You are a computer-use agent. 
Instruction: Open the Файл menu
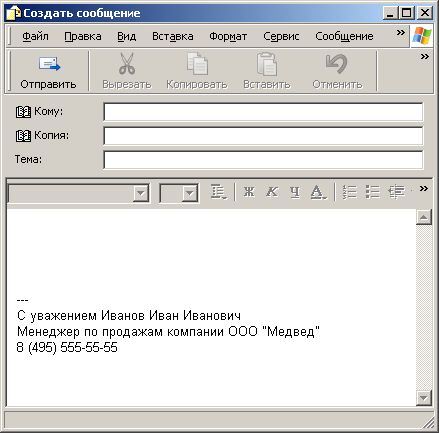(x=35, y=36)
